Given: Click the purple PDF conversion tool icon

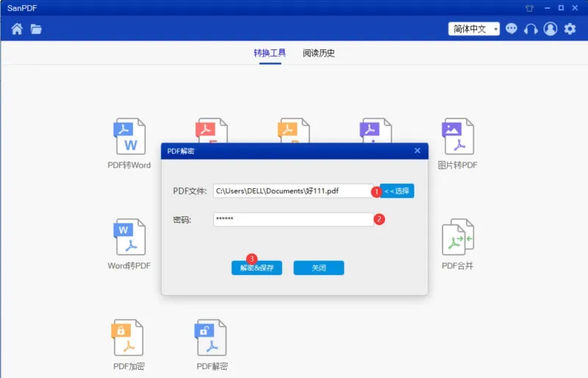Looking at the screenshot, I should pyautogui.click(x=376, y=130).
